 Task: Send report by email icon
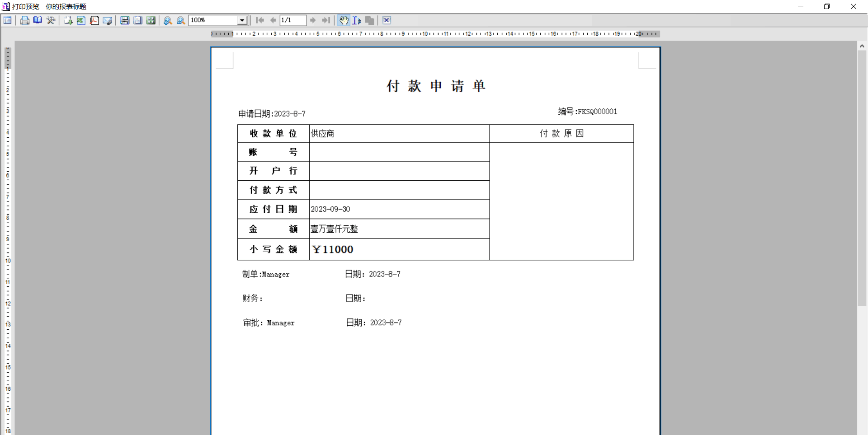(x=107, y=20)
